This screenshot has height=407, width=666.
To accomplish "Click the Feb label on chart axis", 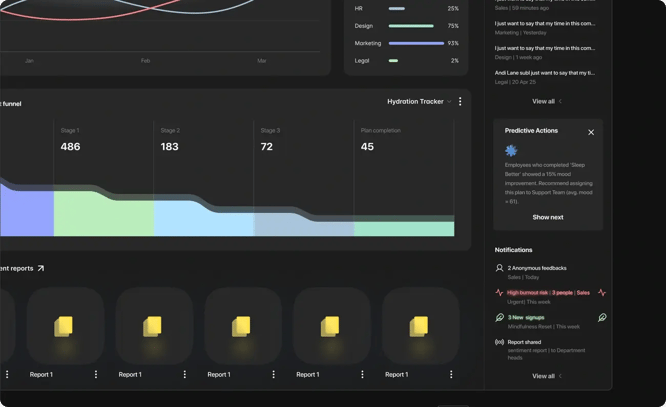I will pyautogui.click(x=145, y=61).
